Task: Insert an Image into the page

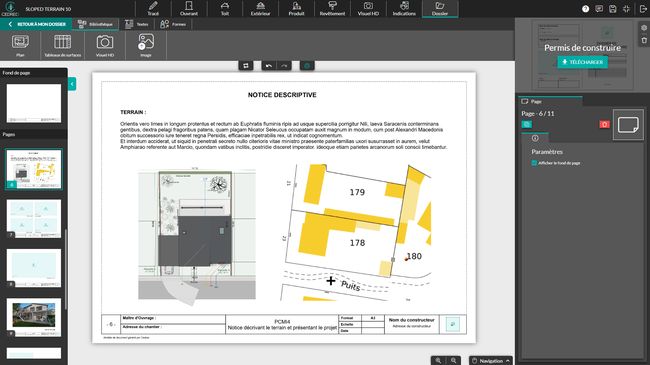Action: point(146,45)
